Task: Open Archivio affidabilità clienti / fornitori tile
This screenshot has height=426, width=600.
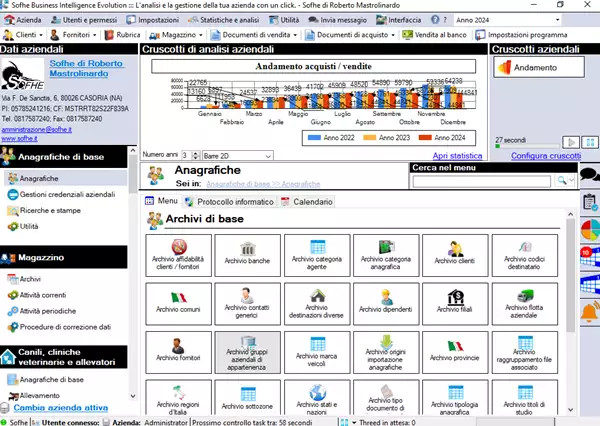Action: [178, 255]
